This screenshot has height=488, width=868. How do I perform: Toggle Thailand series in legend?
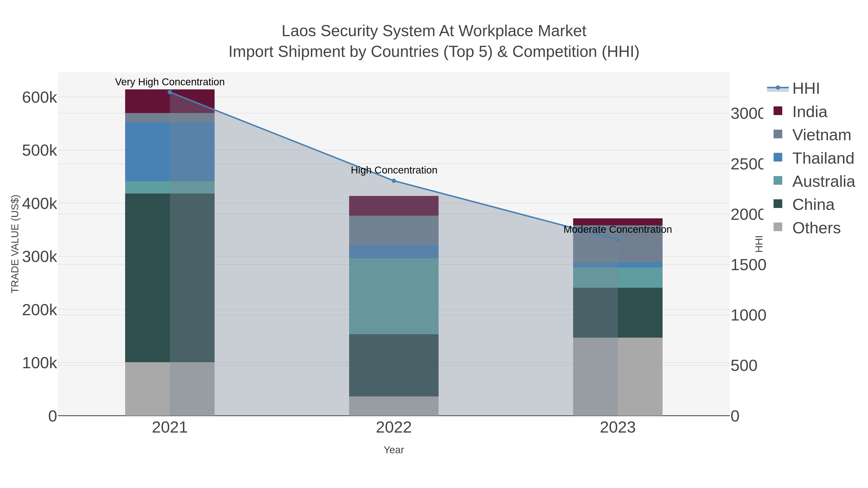pyautogui.click(x=814, y=158)
